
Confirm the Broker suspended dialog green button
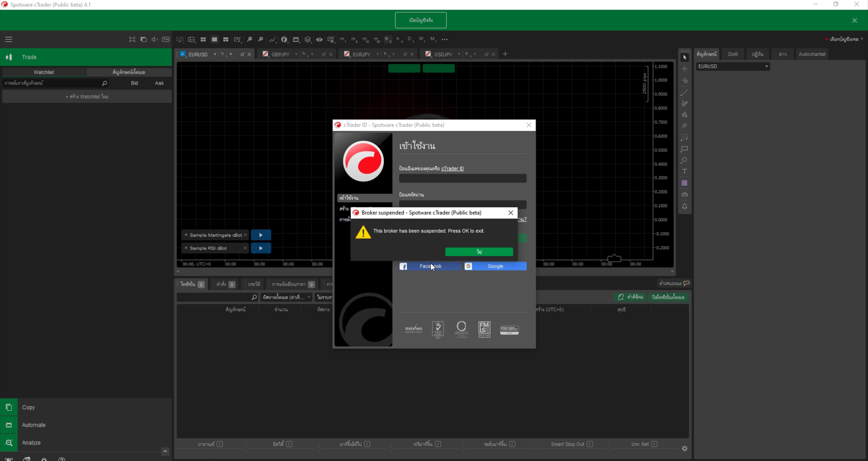pyautogui.click(x=479, y=252)
